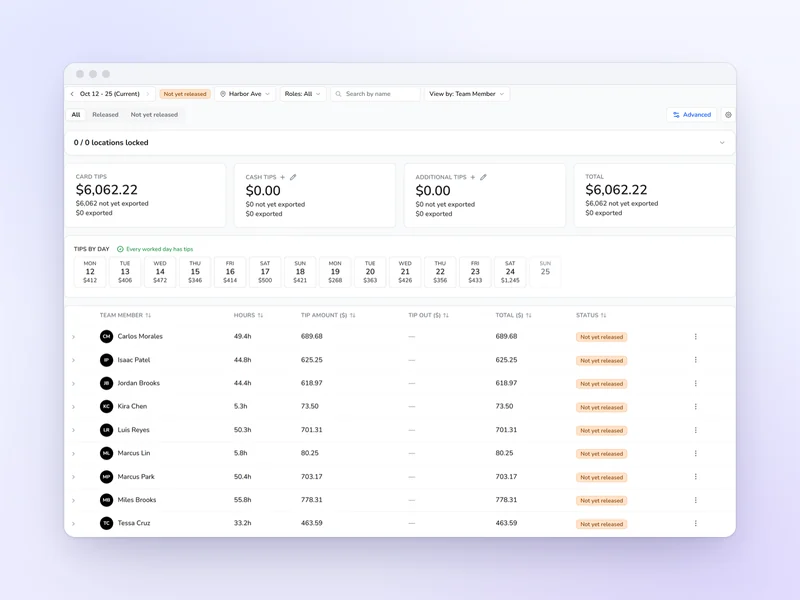Add cash tips with plus icon
Viewport: 800px width, 600px height.
point(283,177)
